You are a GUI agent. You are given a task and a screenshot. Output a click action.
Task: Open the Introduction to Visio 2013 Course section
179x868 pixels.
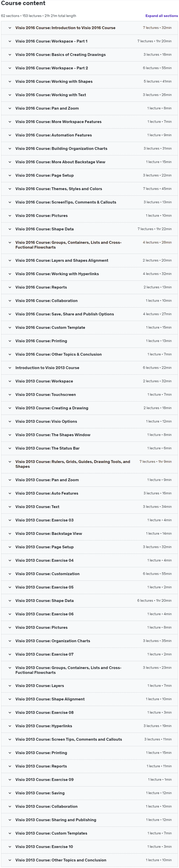pos(89,368)
